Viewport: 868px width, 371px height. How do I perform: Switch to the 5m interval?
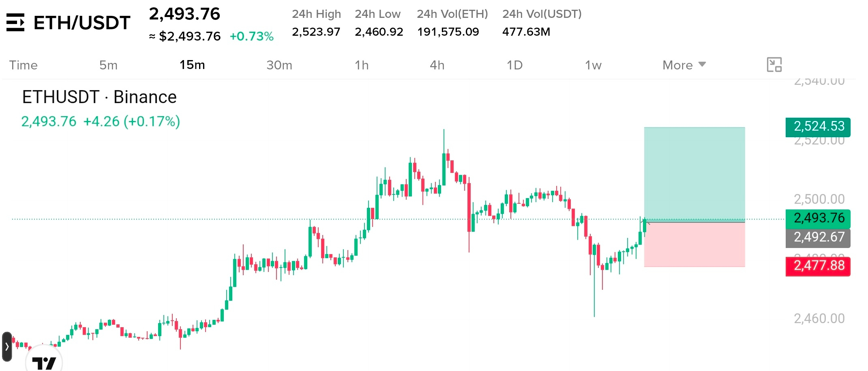[x=109, y=65]
